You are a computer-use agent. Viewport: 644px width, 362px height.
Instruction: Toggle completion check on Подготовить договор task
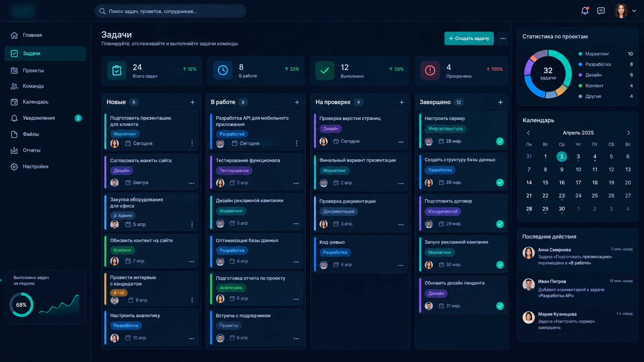pos(500,224)
